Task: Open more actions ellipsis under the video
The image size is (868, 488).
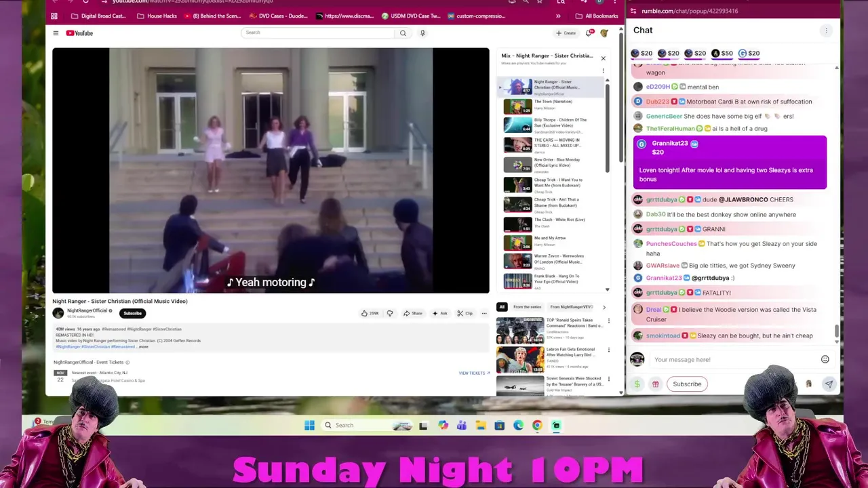Action: click(484, 313)
